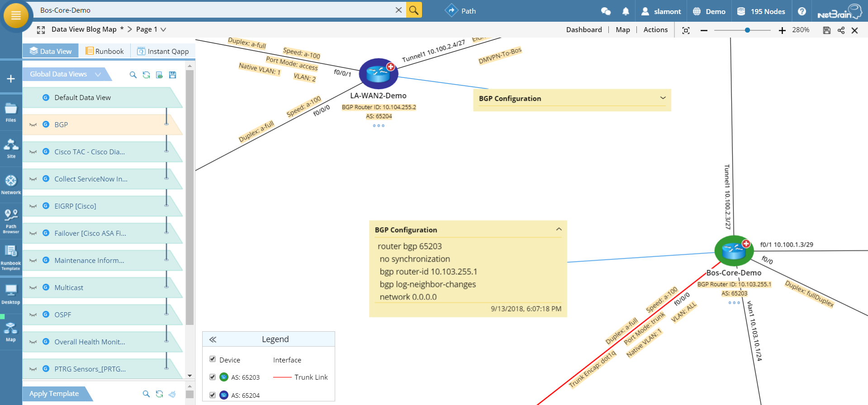Image resolution: width=868 pixels, height=405 pixels.
Task: Open the notifications bell
Action: click(x=626, y=11)
